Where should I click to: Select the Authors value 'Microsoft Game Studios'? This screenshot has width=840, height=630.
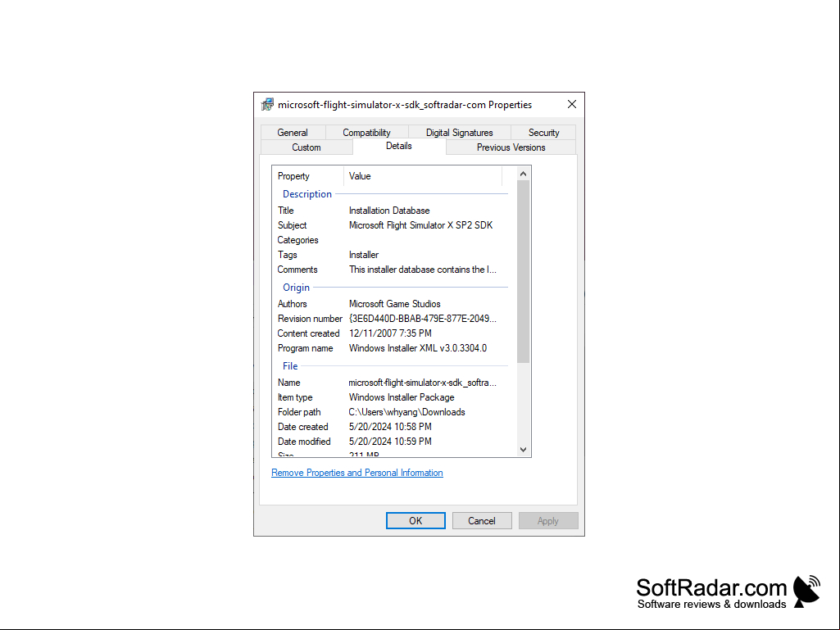tap(395, 304)
